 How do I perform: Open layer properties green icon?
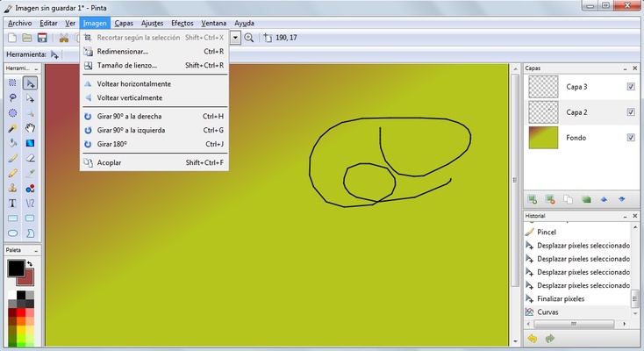[x=586, y=199]
